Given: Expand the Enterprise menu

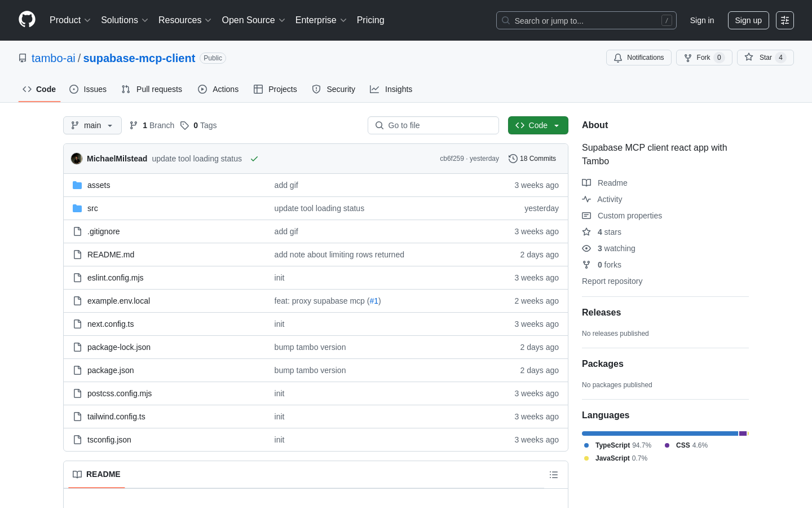Looking at the screenshot, I should point(321,20).
